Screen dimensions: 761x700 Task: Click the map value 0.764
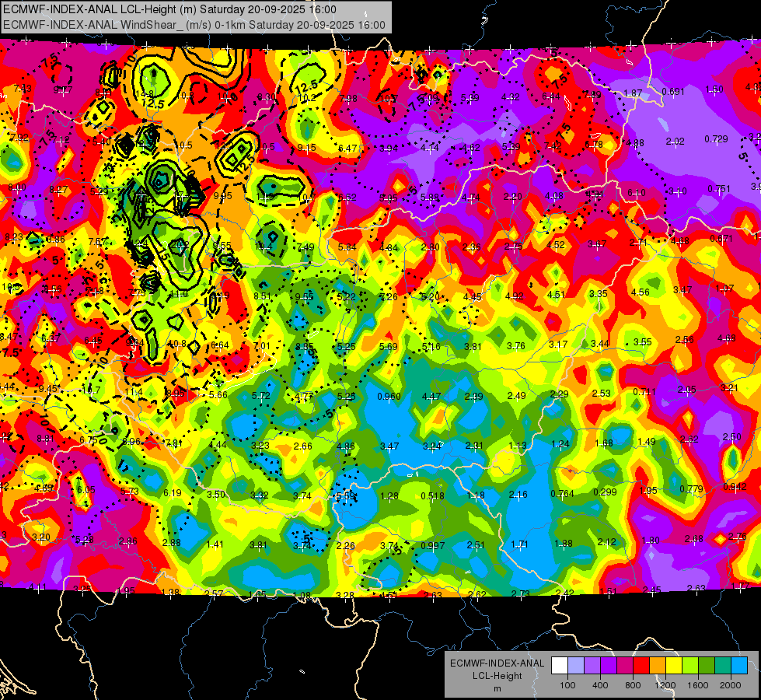(563, 494)
